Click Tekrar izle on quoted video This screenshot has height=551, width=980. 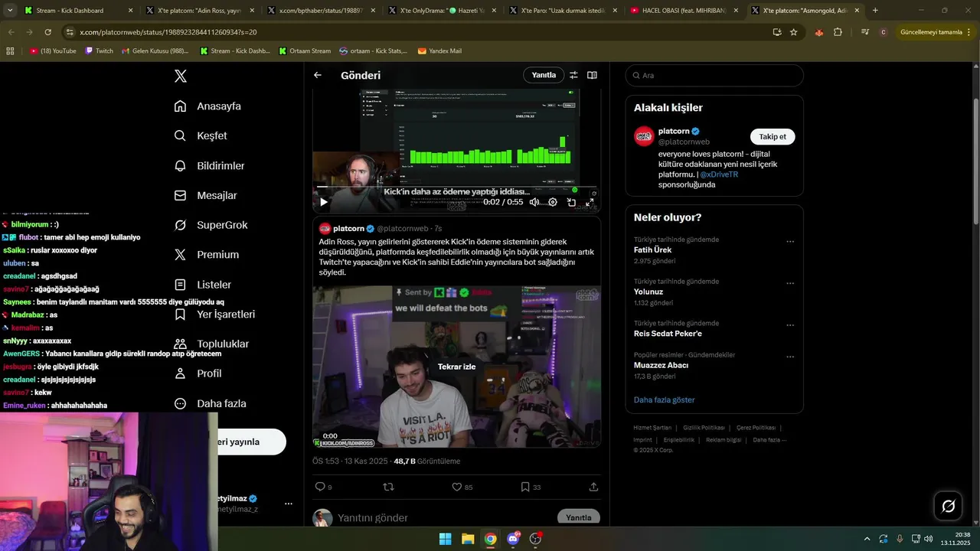pos(456,367)
